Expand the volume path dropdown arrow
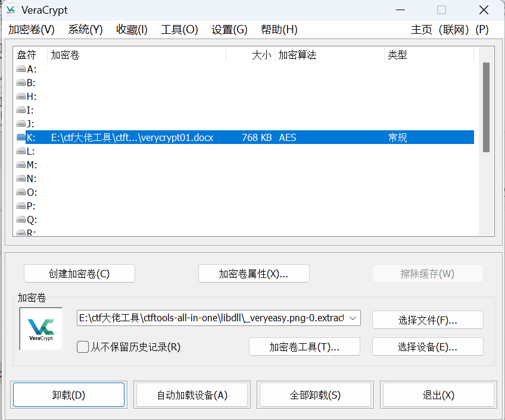 pyautogui.click(x=353, y=318)
